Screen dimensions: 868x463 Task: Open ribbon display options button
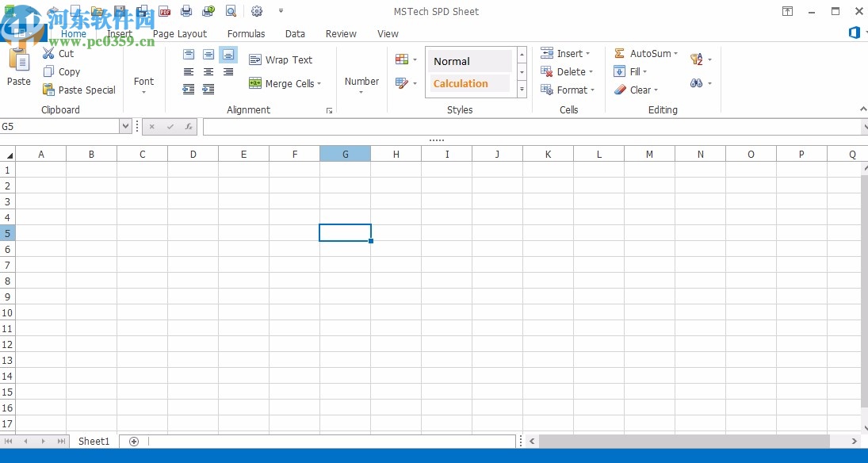pos(787,11)
